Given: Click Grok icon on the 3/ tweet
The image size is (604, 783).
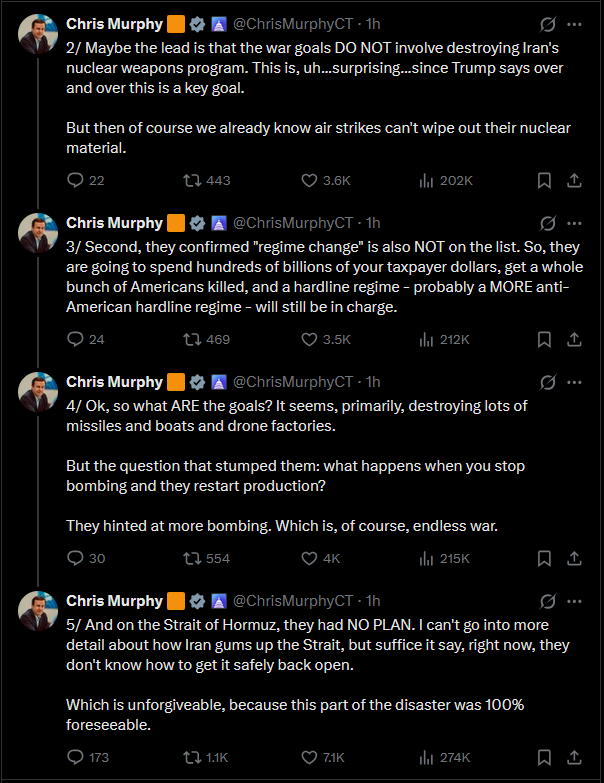Looking at the screenshot, I should pos(547,222).
